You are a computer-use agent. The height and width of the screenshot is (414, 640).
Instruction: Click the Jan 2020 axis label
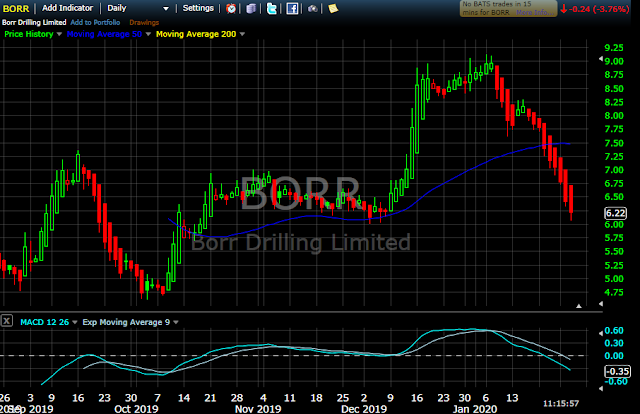pyautogui.click(x=475, y=409)
